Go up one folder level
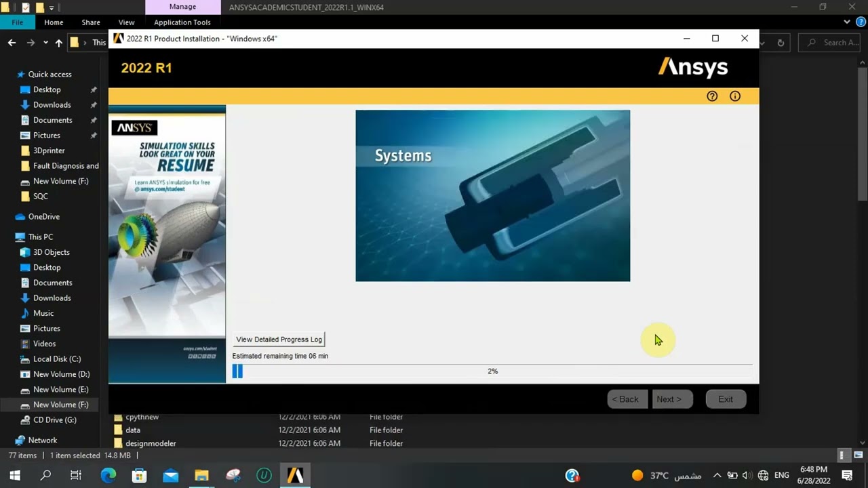868x488 pixels. [x=59, y=43]
